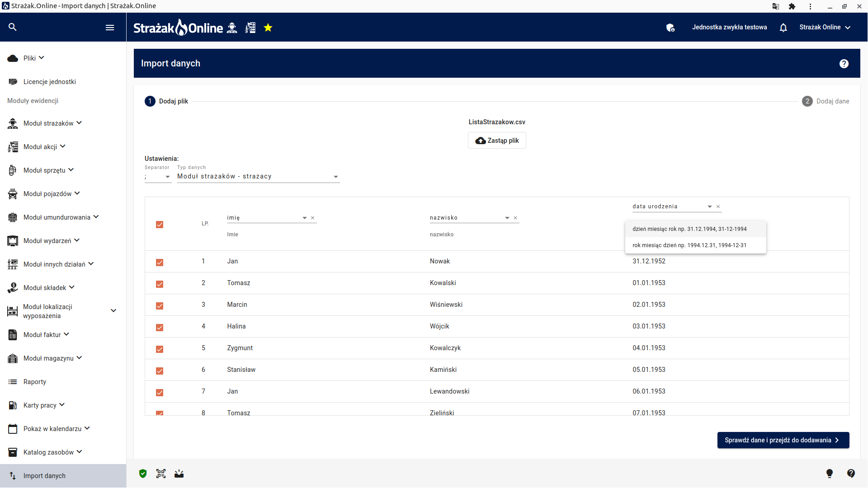868x488 pixels.
Task: Click the firefighter icon next to the logo
Action: click(232, 28)
